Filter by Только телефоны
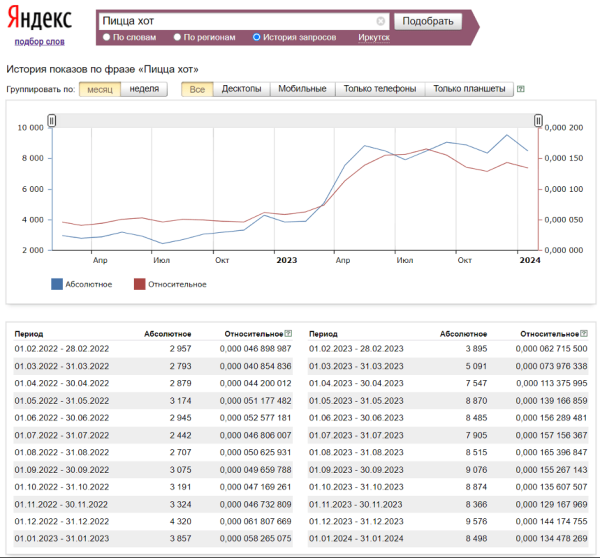Screen dimensions: 600x558 point(379,89)
